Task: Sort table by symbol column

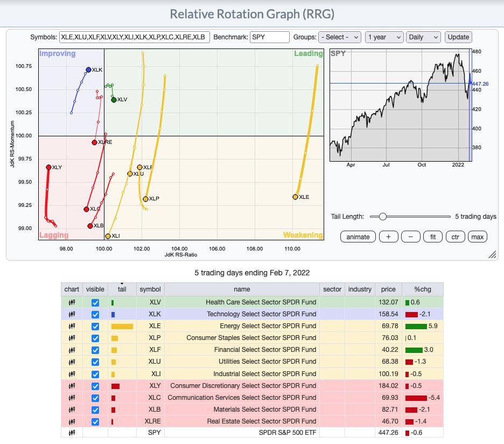Action: tap(150, 289)
